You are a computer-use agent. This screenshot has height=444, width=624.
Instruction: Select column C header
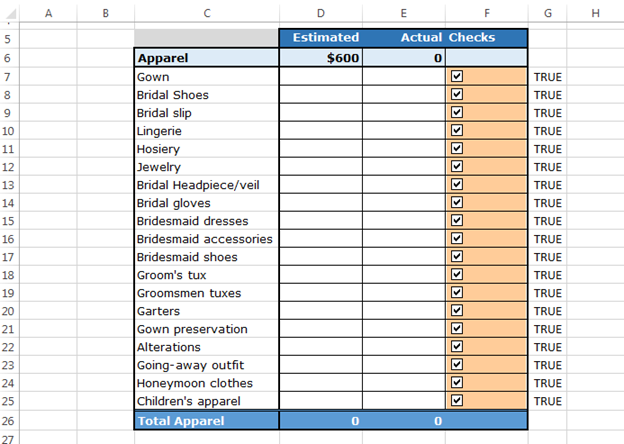tap(207, 13)
